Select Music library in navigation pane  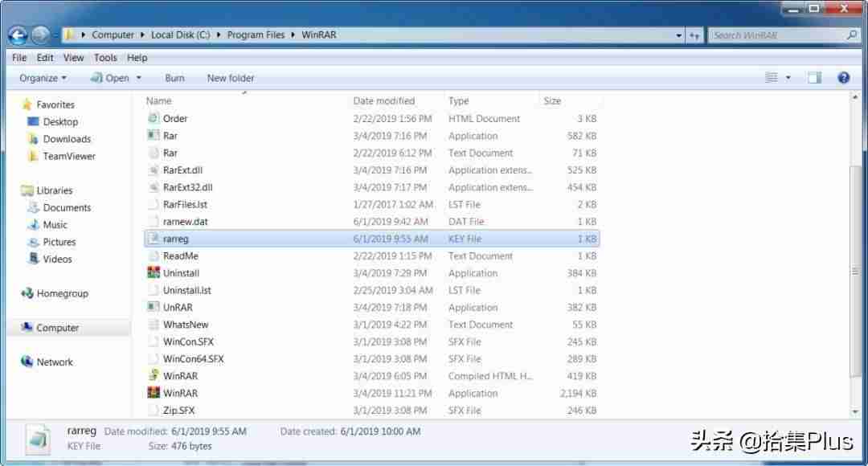click(55, 225)
